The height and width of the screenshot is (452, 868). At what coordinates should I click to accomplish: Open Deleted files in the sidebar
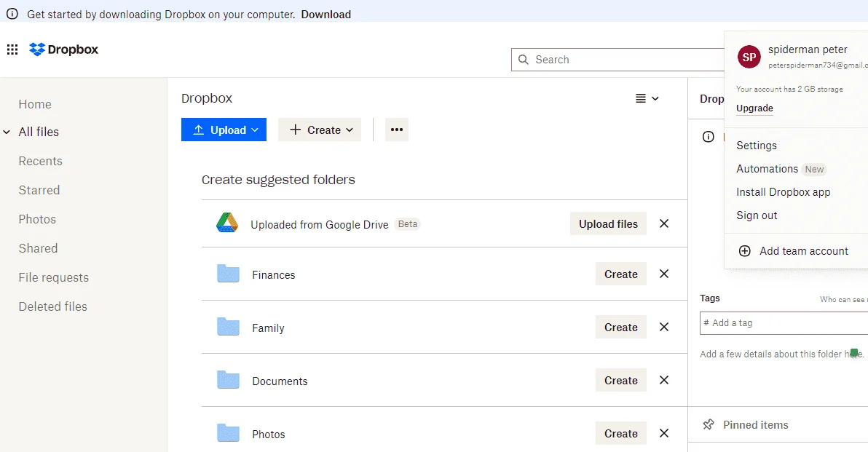click(x=52, y=306)
